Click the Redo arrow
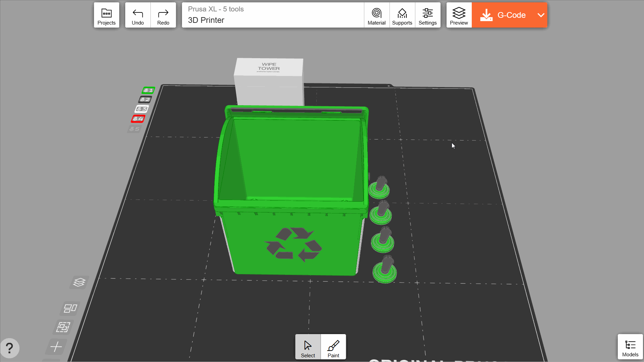644x362 pixels. 163,15
